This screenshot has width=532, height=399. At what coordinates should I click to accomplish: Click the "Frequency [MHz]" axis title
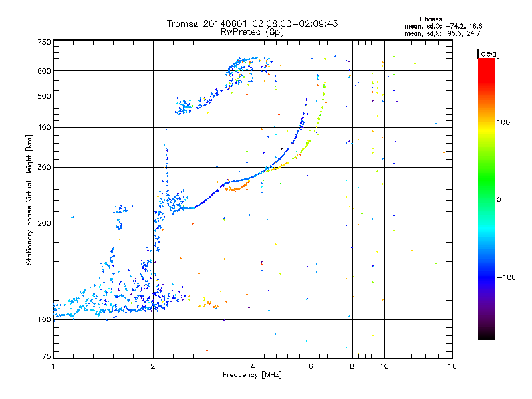(x=252, y=375)
